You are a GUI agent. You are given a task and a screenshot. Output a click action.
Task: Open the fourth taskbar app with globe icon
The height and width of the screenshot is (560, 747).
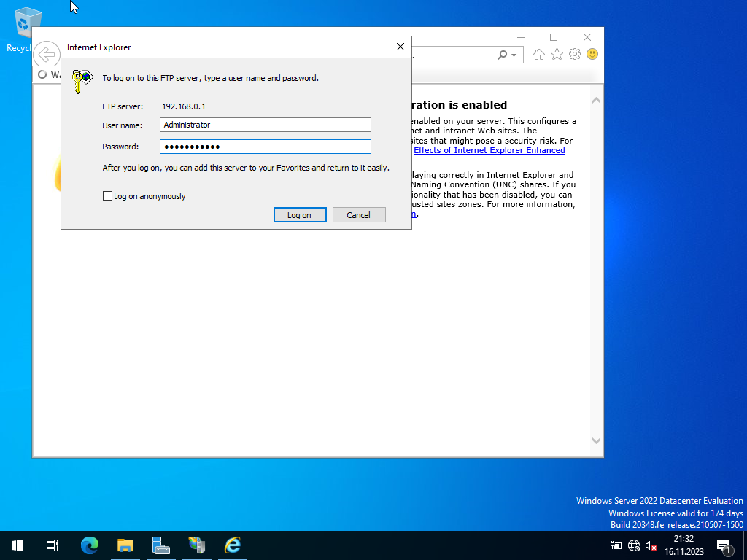point(197,545)
